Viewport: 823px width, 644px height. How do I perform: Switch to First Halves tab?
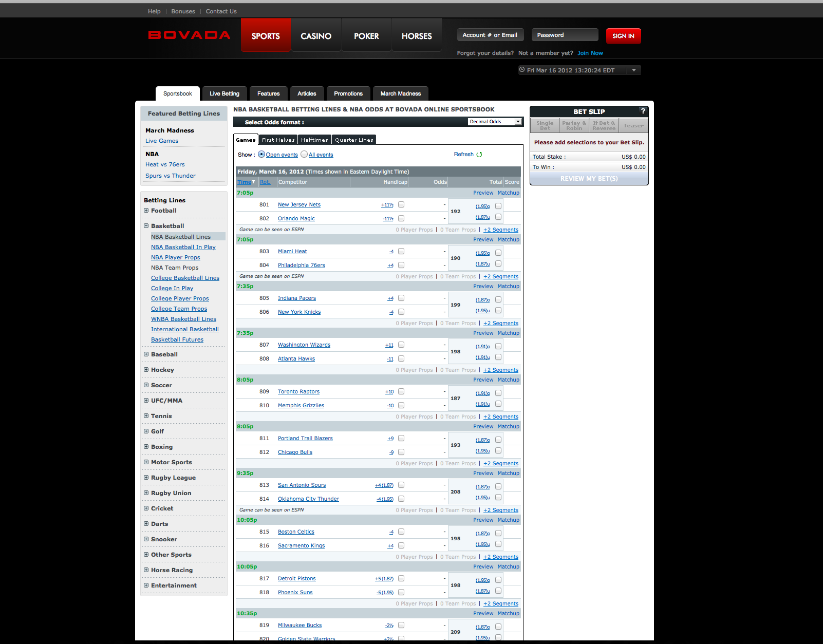(278, 140)
